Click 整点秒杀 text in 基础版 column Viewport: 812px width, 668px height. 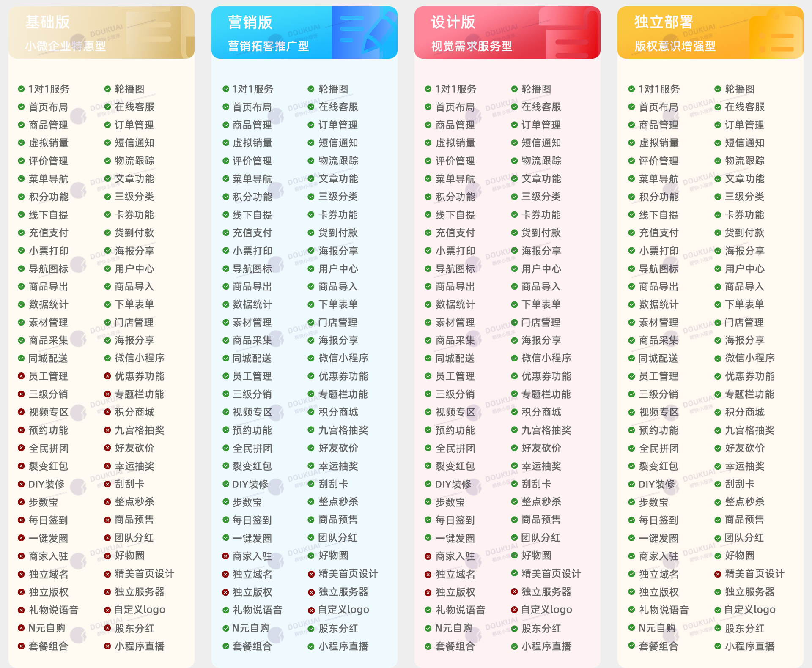coord(134,502)
